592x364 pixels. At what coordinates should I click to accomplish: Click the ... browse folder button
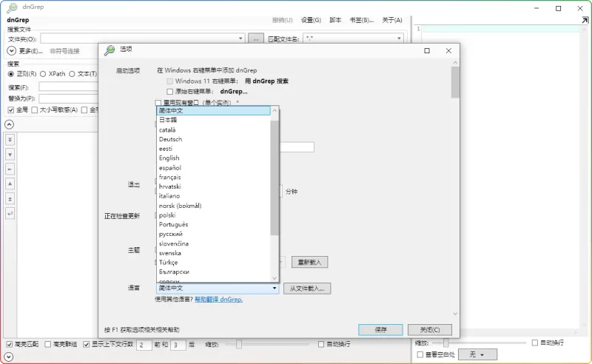255,38
